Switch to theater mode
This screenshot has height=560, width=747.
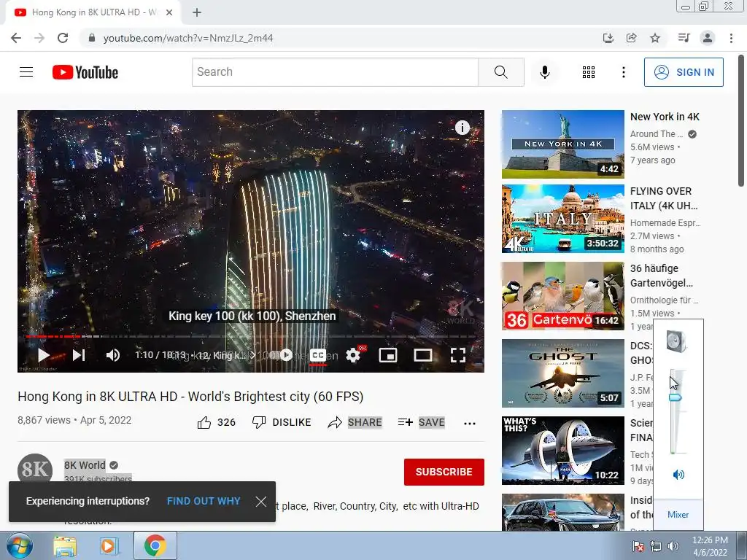click(x=423, y=355)
